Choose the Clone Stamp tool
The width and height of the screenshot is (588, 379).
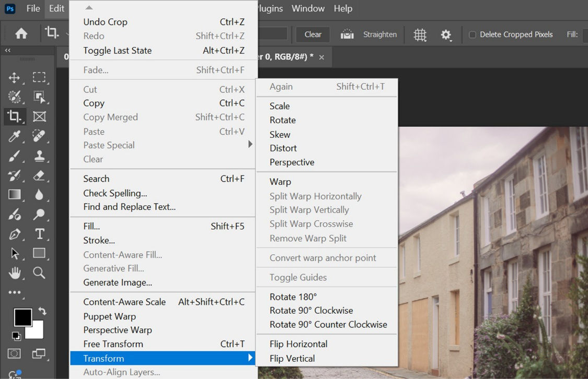click(x=39, y=156)
